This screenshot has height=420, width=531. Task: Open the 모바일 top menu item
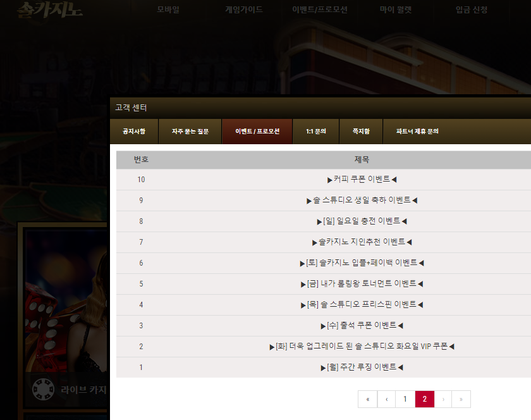pyautogui.click(x=168, y=9)
